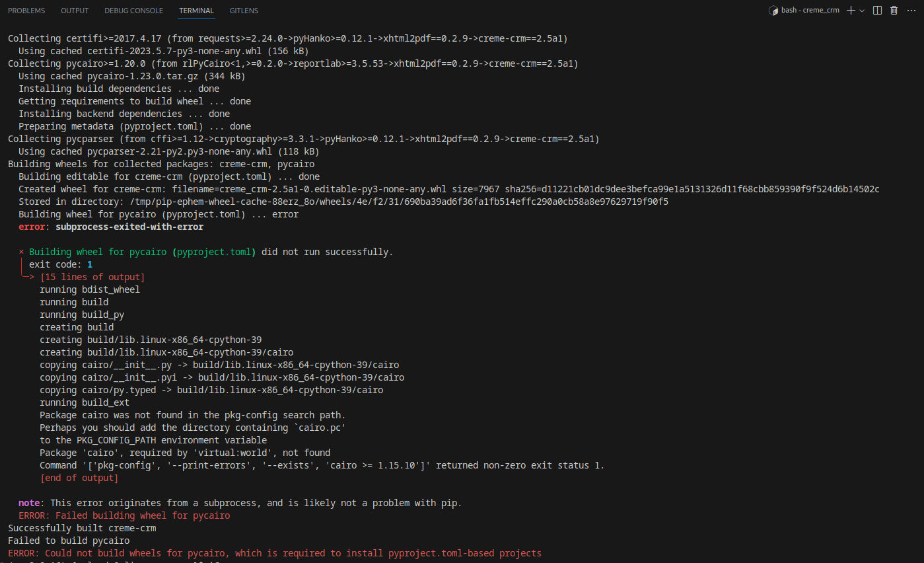Kill the terminal with the trash icon

894,11
